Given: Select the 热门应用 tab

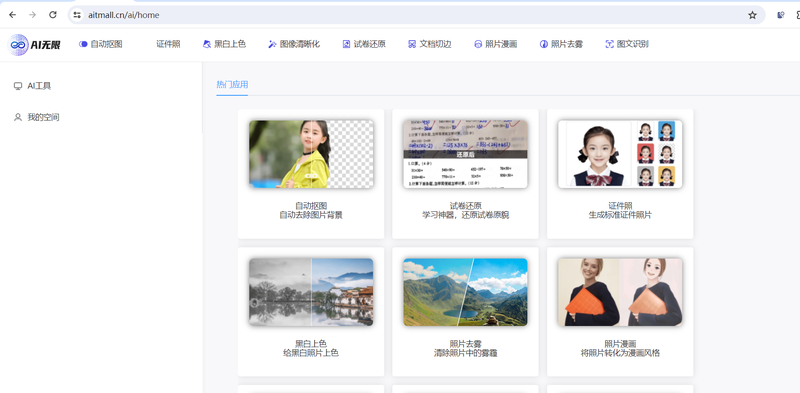Looking at the screenshot, I should click(x=232, y=85).
